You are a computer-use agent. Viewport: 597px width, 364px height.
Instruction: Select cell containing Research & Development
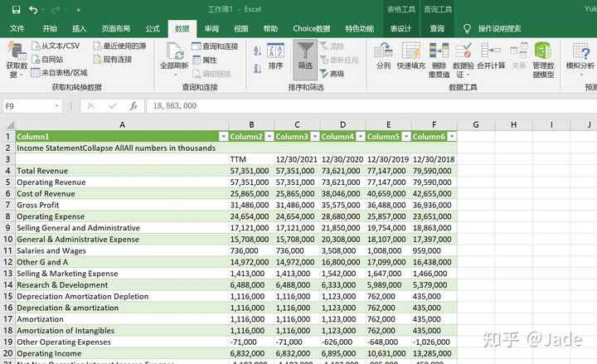coord(122,284)
